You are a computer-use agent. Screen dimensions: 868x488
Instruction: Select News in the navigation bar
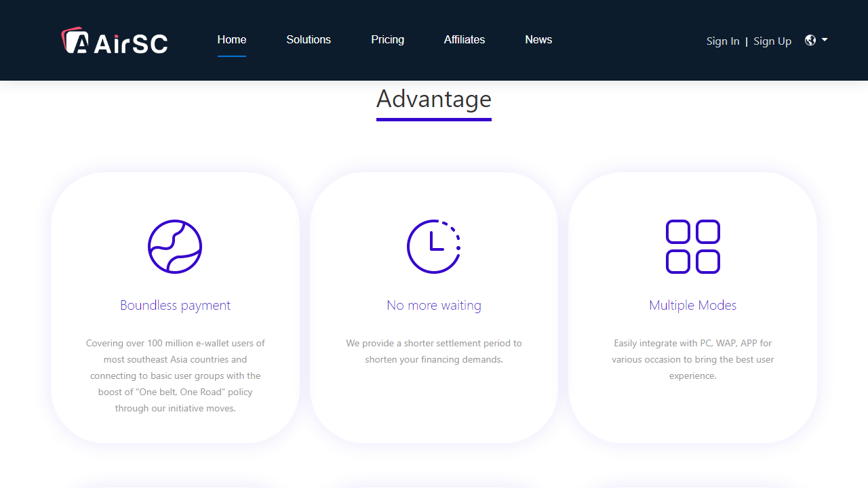(538, 39)
